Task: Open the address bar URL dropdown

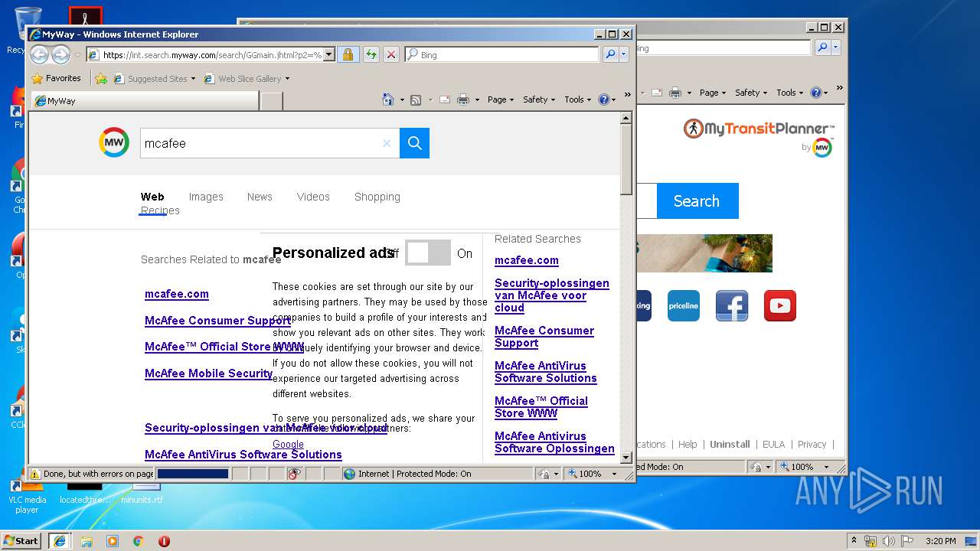Action: (329, 54)
